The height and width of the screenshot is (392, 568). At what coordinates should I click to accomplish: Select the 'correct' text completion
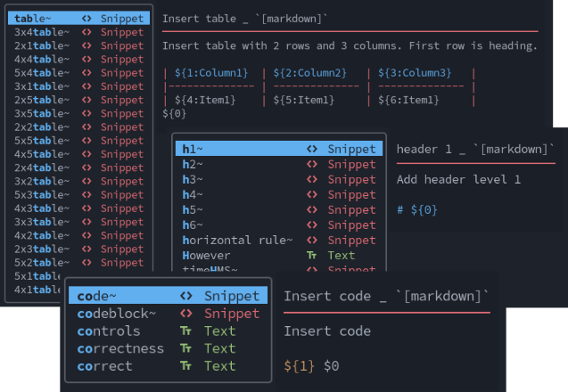point(104,366)
